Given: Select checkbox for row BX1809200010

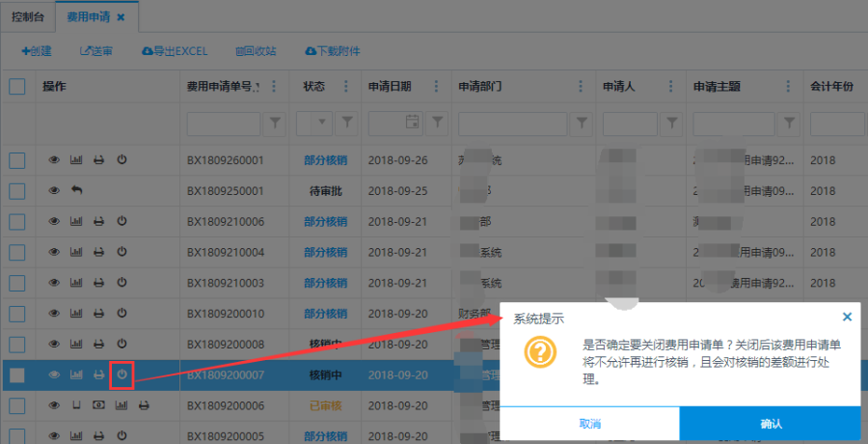Looking at the screenshot, I should (x=17, y=314).
